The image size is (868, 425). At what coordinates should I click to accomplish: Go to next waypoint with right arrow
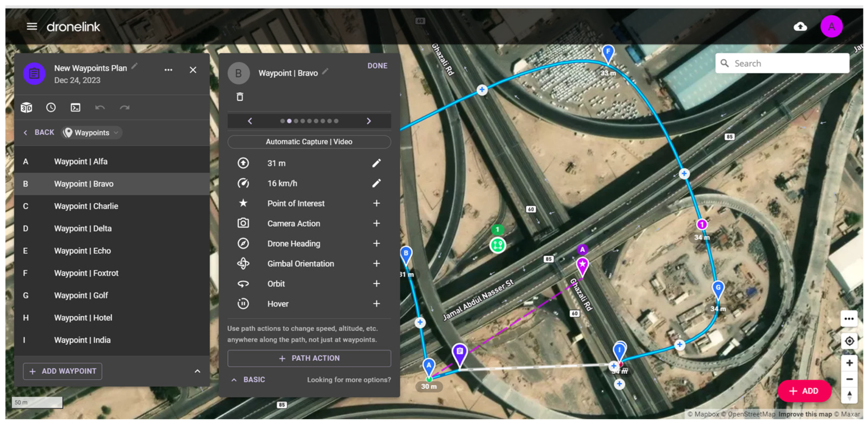point(369,121)
